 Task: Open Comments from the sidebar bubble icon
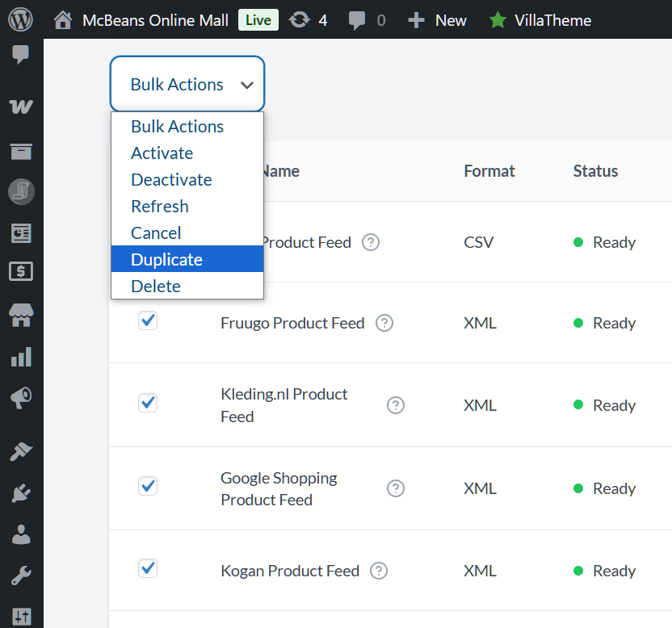click(20, 54)
